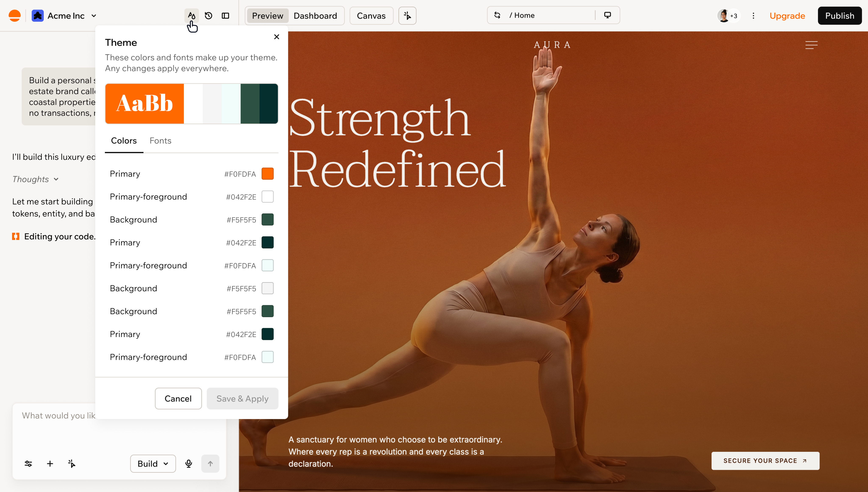Open the version history icon

pos(208,15)
